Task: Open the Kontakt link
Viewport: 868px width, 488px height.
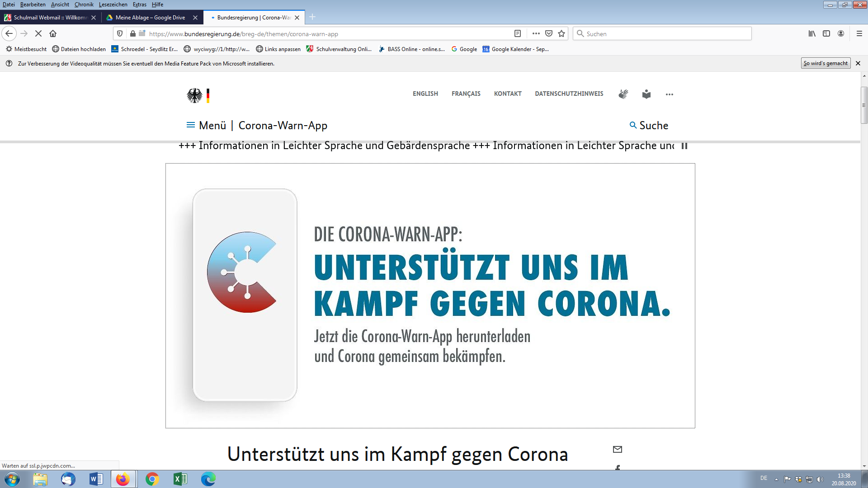Action: [x=508, y=94]
